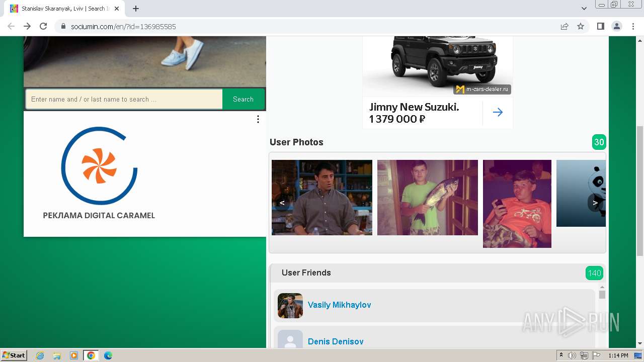The width and height of the screenshot is (644, 362).
Task: Open Denis Denisov's profile link
Action: (336, 341)
